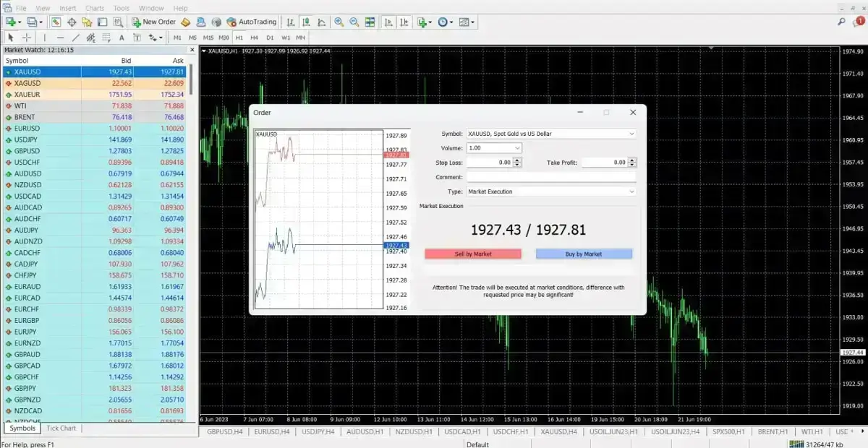
Task: Open the Draw Fibonacci Retracement tool
Action: click(x=91, y=38)
